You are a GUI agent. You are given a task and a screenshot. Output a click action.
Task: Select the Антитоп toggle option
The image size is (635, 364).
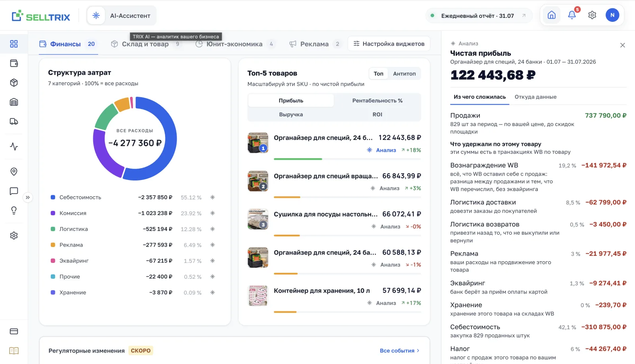click(404, 74)
